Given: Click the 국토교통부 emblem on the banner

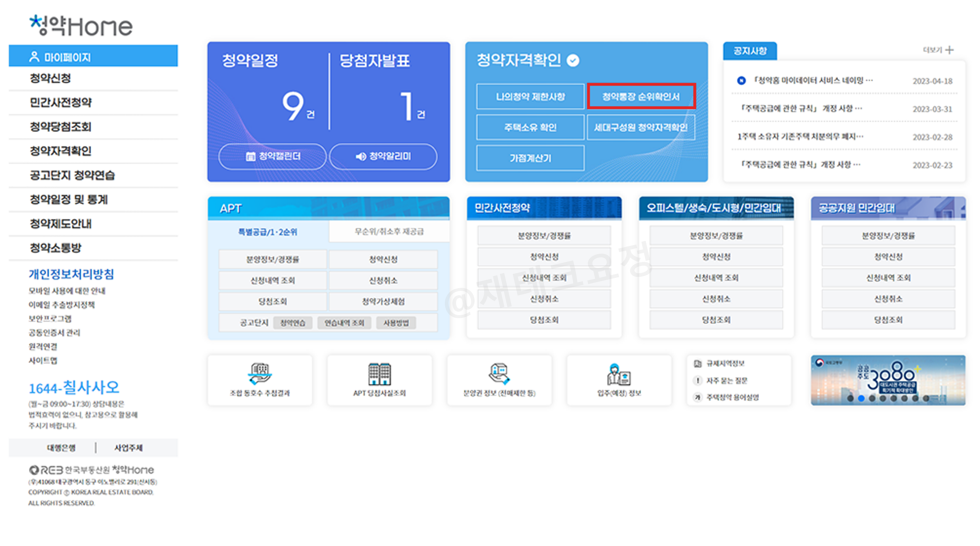Looking at the screenshot, I should click(819, 362).
